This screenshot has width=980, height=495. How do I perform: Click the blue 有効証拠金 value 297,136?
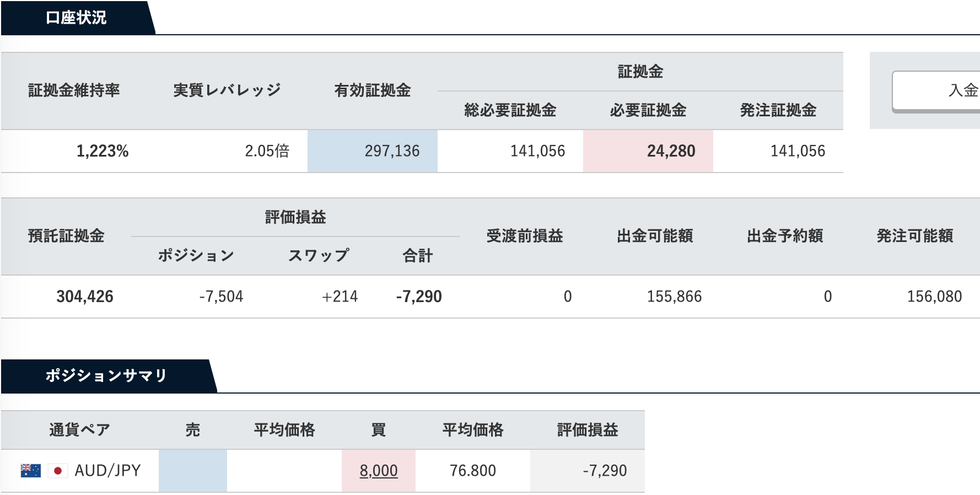coord(373,151)
